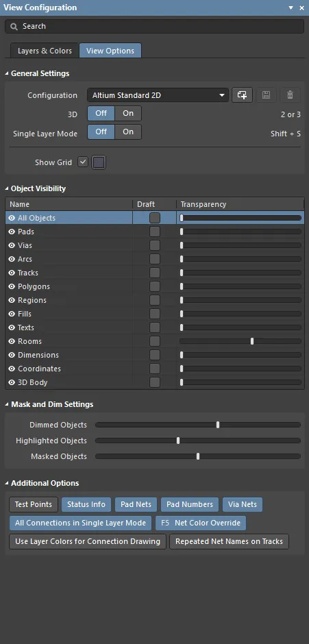Hide Vias using the eye icon
This screenshot has width=309, height=644.
12,245
